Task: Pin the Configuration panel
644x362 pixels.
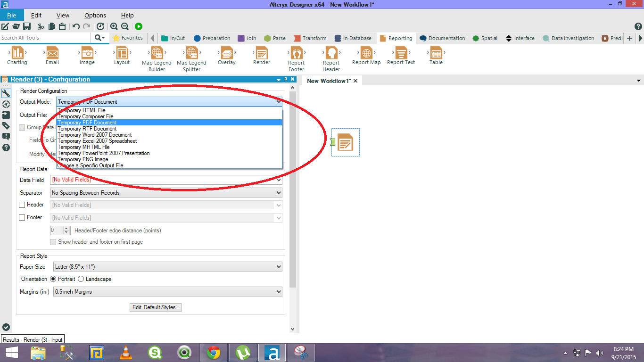Action: click(286, 80)
